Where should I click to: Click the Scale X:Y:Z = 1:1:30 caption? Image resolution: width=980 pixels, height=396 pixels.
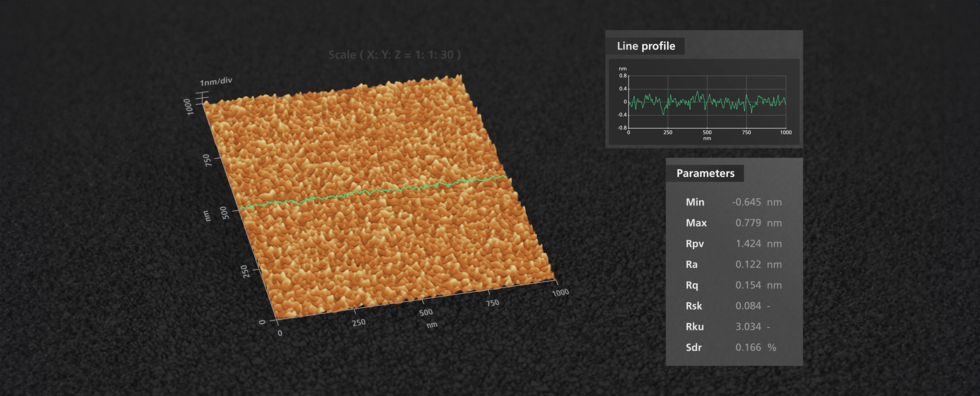coord(394,55)
